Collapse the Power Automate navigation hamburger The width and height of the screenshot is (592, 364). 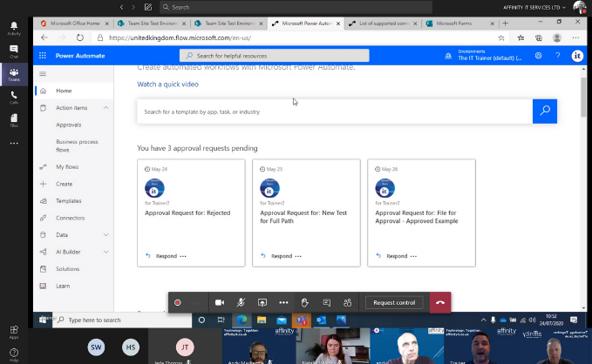43,73
